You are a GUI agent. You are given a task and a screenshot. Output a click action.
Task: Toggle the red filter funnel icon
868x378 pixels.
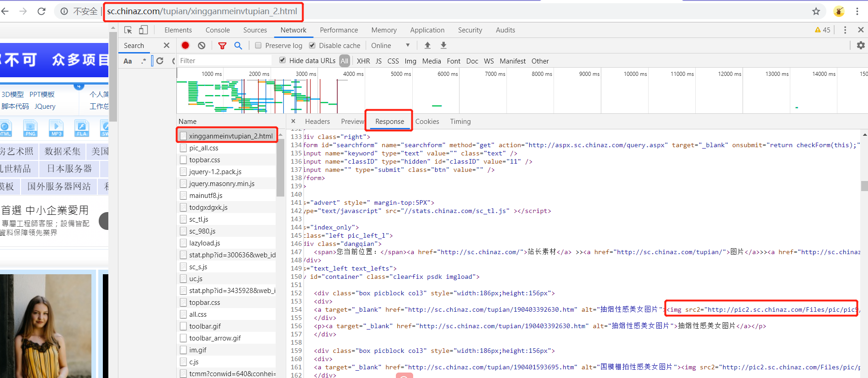(x=222, y=46)
